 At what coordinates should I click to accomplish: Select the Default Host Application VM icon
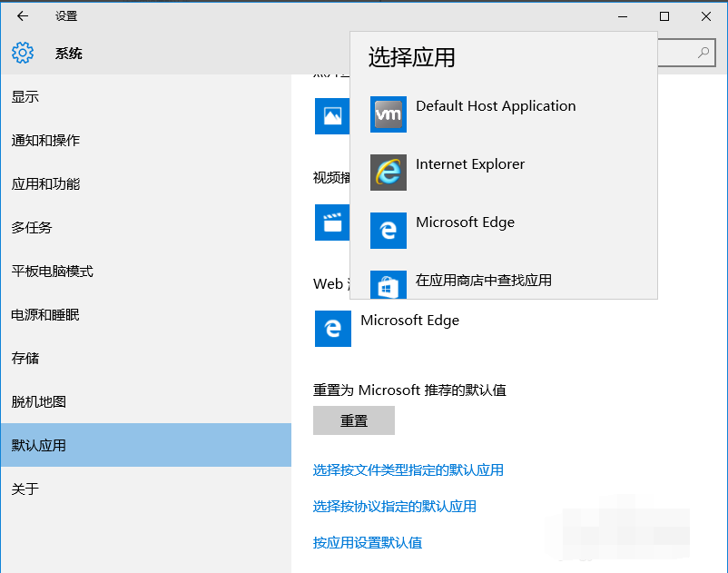click(x=388, y=114)
